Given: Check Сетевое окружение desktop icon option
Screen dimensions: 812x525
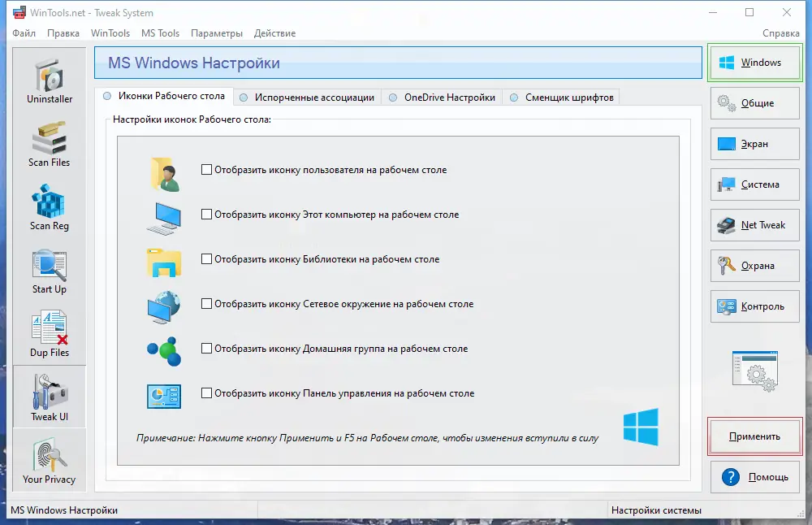Looking at the screenshot, I should point(206,304).
